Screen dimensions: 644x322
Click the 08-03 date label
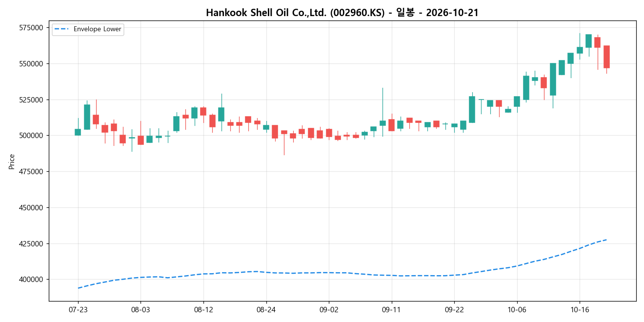pyautogui.click(x=141, y=310)
